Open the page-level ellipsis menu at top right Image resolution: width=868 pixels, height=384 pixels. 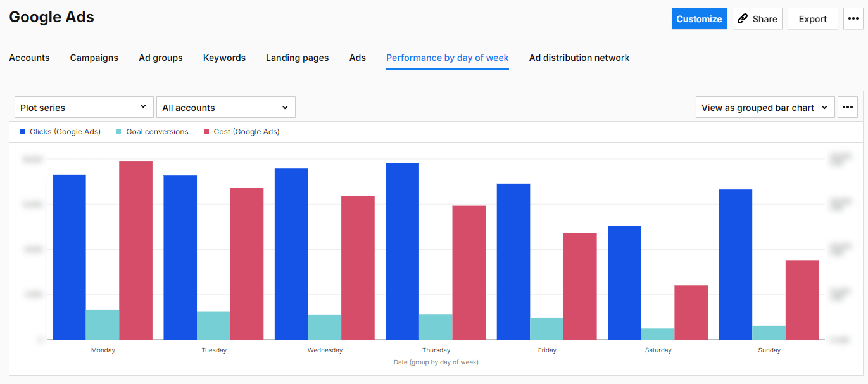853,18
